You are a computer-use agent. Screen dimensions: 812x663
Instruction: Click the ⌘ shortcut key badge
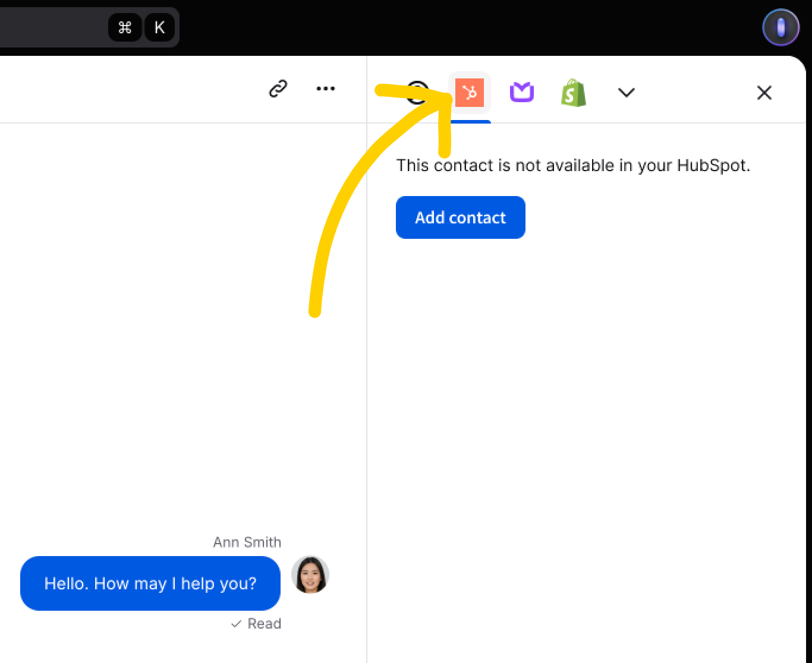point(125,27)
